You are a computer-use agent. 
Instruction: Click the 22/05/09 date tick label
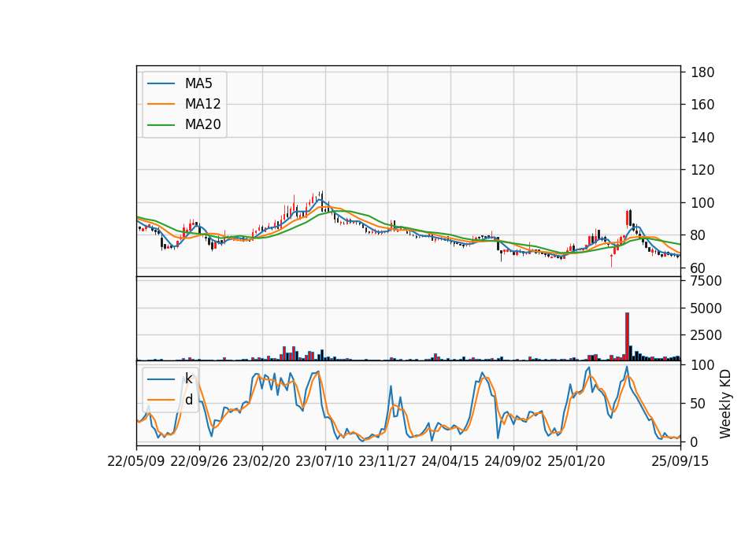pos(136,461)
